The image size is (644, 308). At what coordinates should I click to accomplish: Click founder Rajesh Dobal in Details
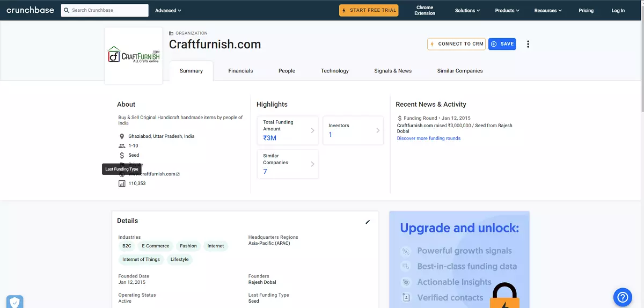click(x=262, y=282)
